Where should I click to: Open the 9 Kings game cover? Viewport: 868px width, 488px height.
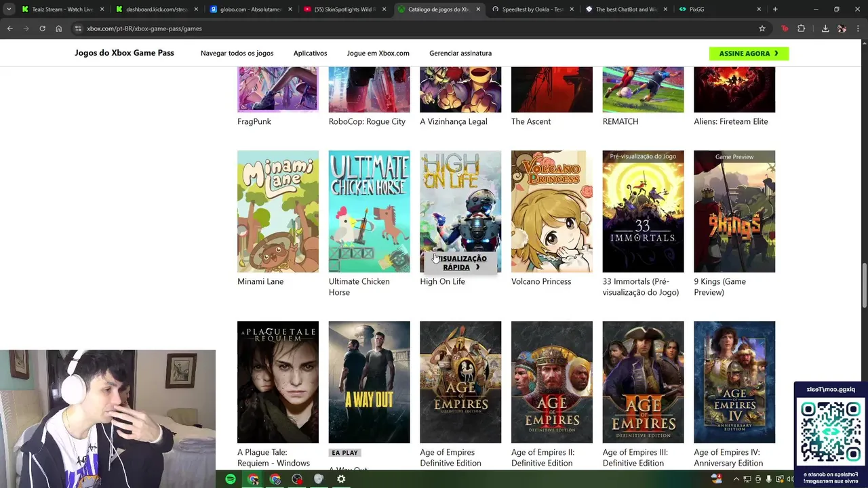(x=734, y=211)
